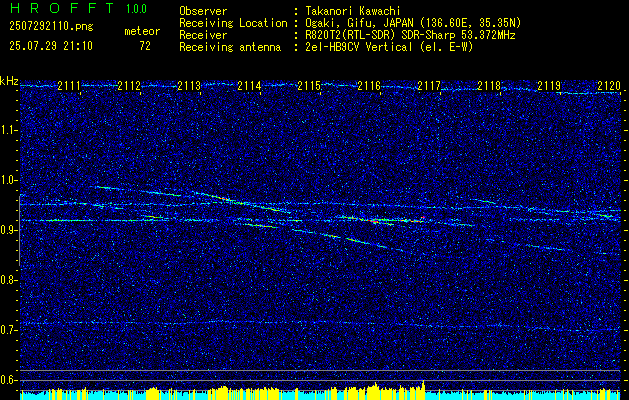This screenshot has width=629, height=400.
Task: Click the 2120 time marker
Action: click(609, 86)
